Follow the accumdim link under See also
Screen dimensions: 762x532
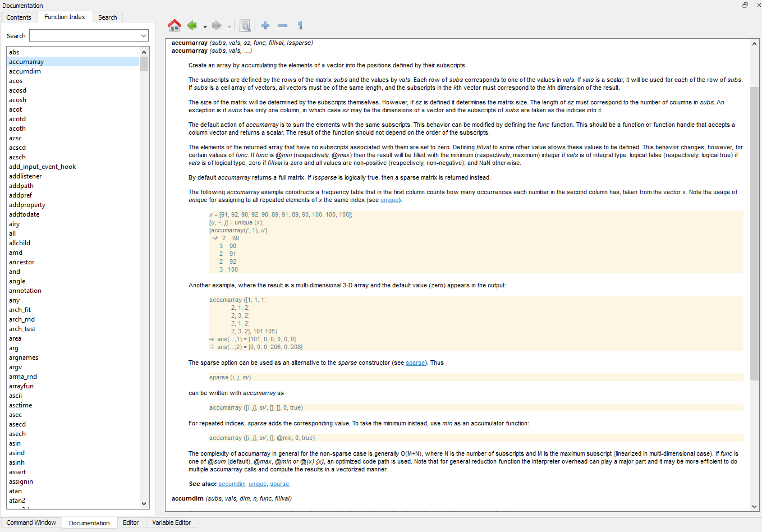232,484
